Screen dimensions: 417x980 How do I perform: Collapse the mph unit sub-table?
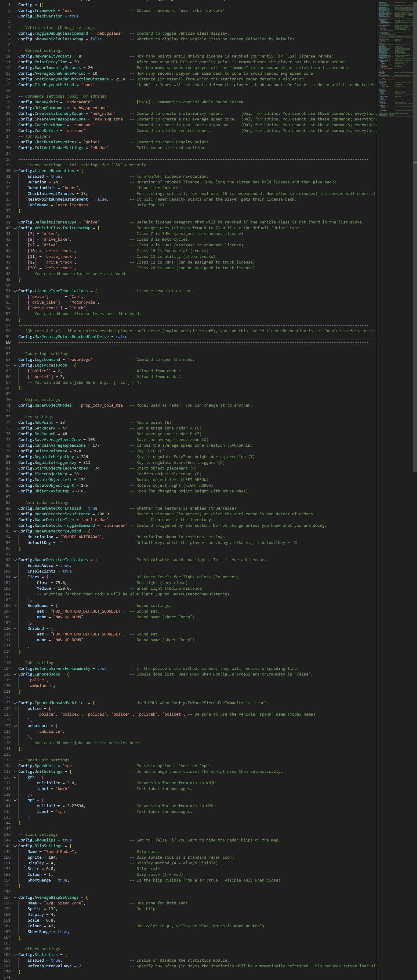15,800
